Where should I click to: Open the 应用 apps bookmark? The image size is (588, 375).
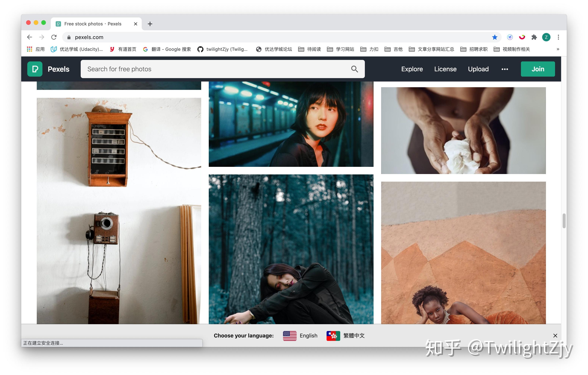(36, 49)
